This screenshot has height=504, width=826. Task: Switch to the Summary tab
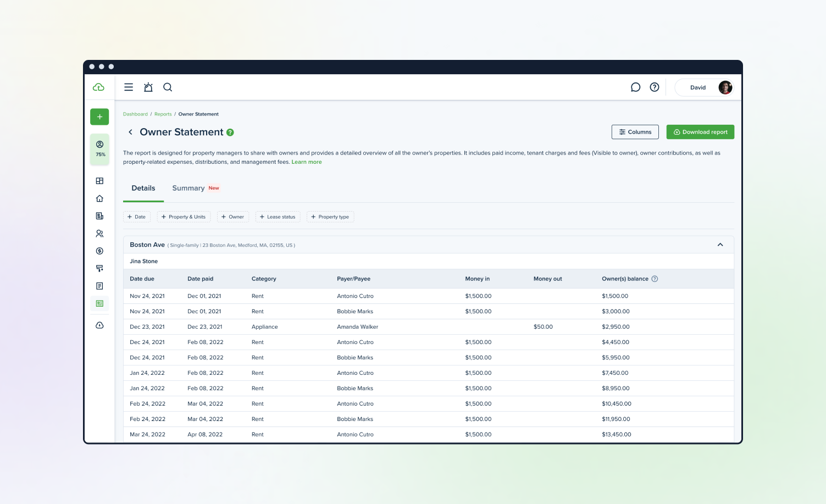tap(189, 189)
